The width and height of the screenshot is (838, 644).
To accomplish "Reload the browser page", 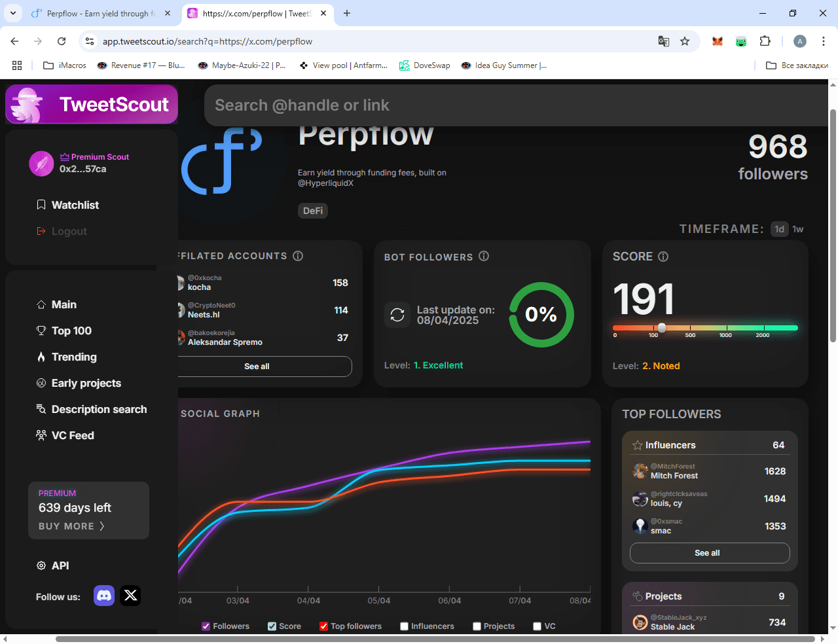I will [62, 41].
